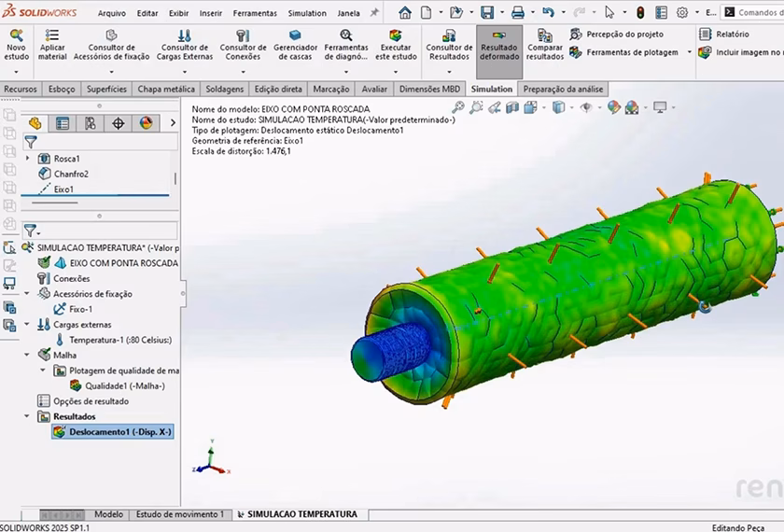The image size is (784, 532).
Task: Collapse the Cargas externas tree node
Action: [28, 325]
